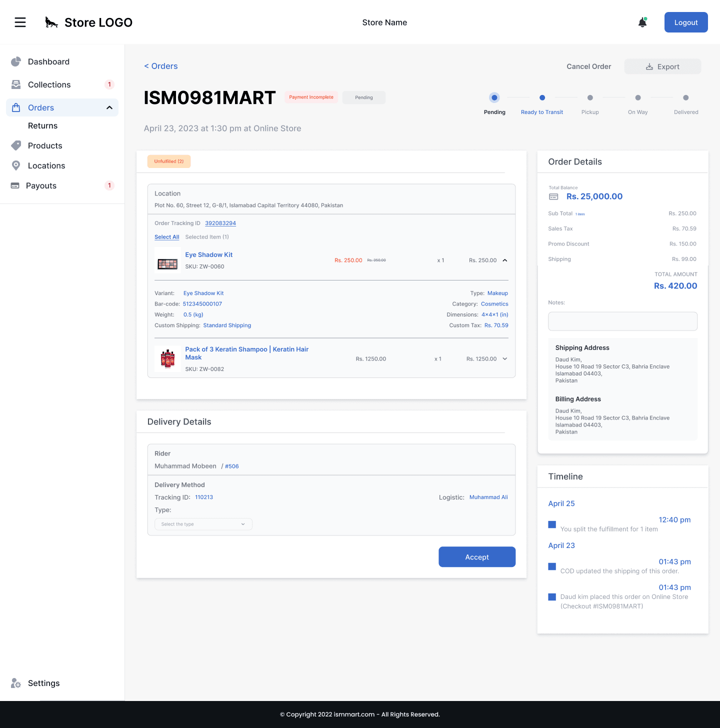The height and width of the screenshot is (728, 720).
Task: Click the Store Name header text
Action: coord(384,22)
